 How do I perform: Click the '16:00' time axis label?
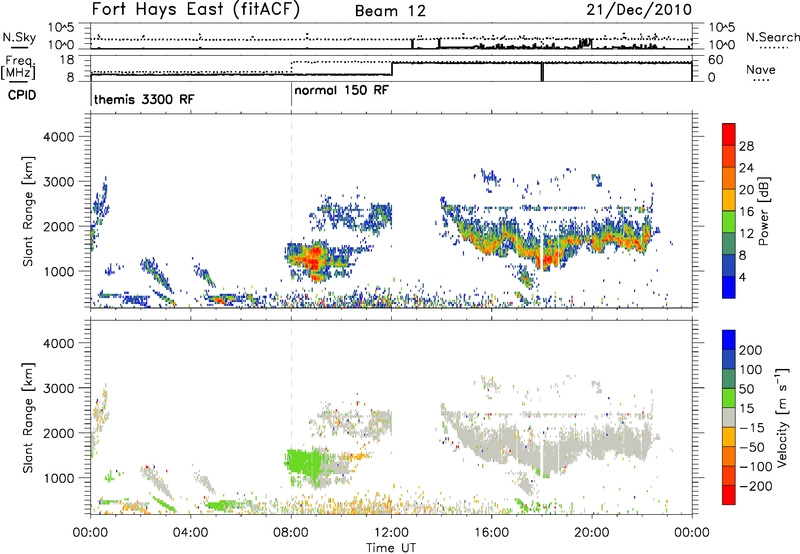(491, 533)
